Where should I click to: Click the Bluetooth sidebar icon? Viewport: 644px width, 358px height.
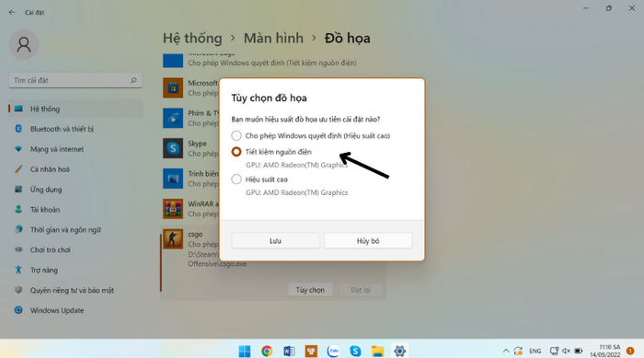(x=18, y=129)
